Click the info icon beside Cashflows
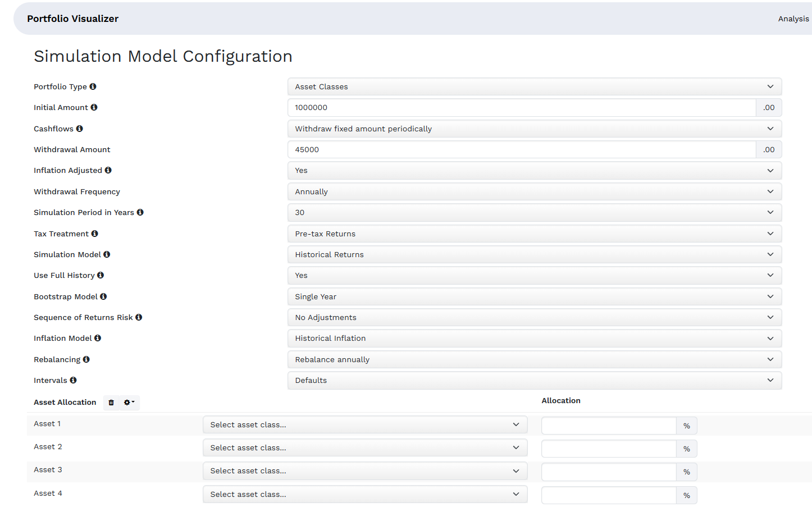 click(79, 129)
